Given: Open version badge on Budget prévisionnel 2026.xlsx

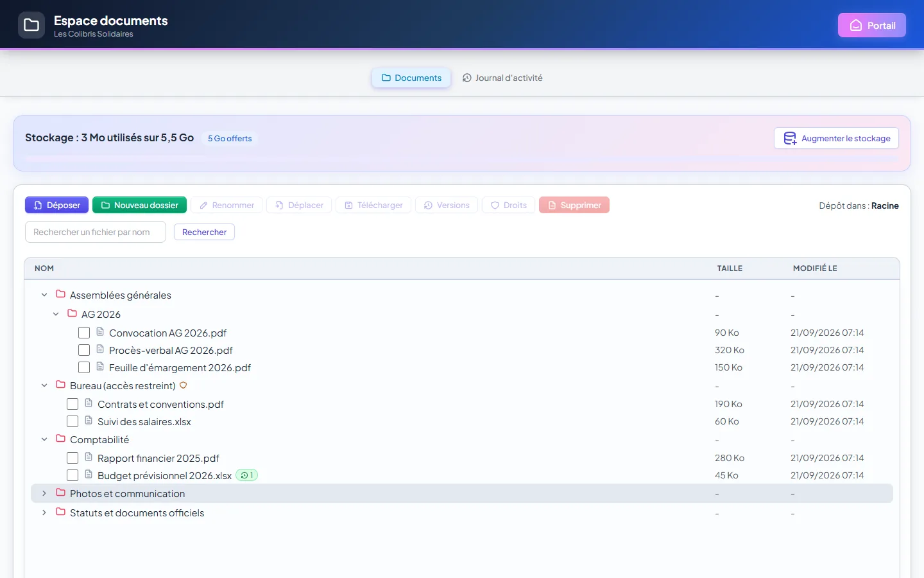Looking at the screenshot, I should [x=246, y=475].
